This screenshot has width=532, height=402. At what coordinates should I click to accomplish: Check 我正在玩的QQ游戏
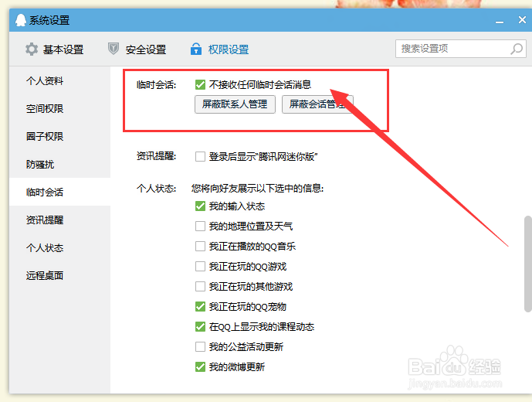200,266
